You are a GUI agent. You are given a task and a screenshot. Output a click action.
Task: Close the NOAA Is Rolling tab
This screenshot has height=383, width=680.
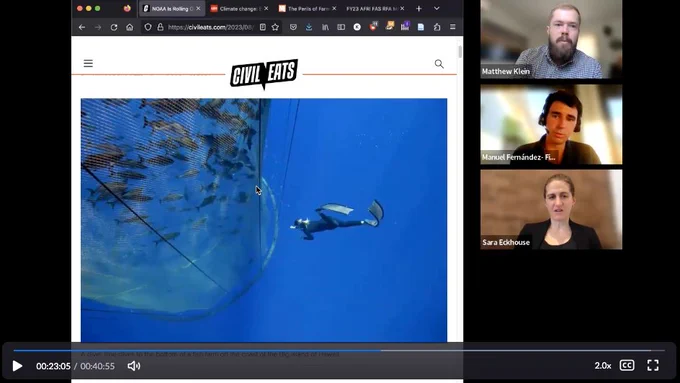point(198,8)
